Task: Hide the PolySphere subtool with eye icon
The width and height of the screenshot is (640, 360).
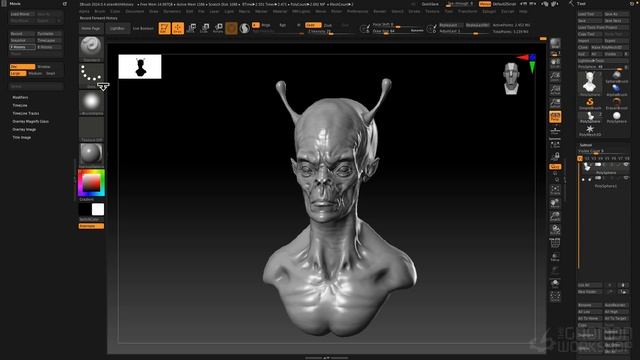Action: [x=626, y=164]
